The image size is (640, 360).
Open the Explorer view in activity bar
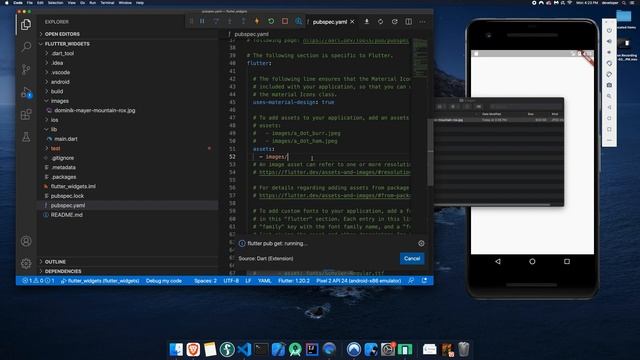[26, 24]
